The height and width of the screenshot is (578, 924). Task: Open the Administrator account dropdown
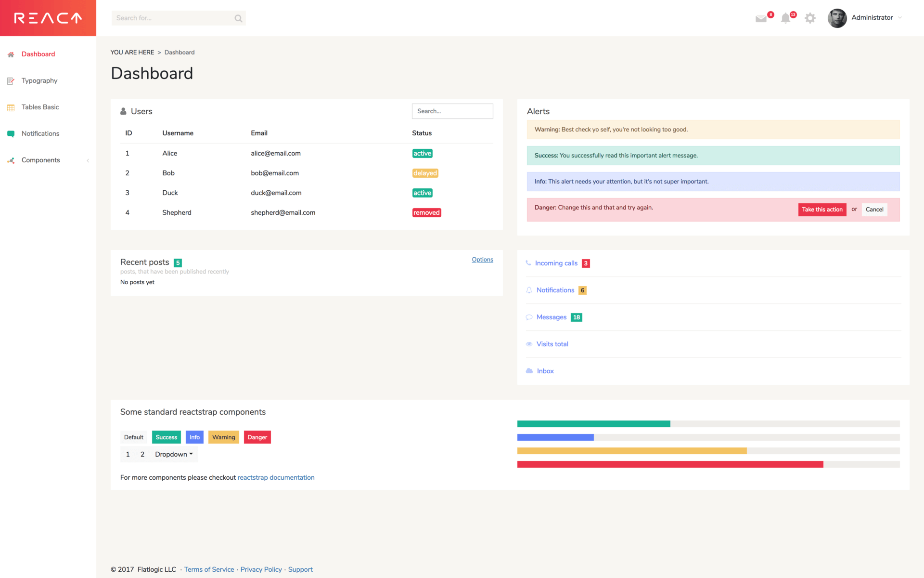click(873, 17)
